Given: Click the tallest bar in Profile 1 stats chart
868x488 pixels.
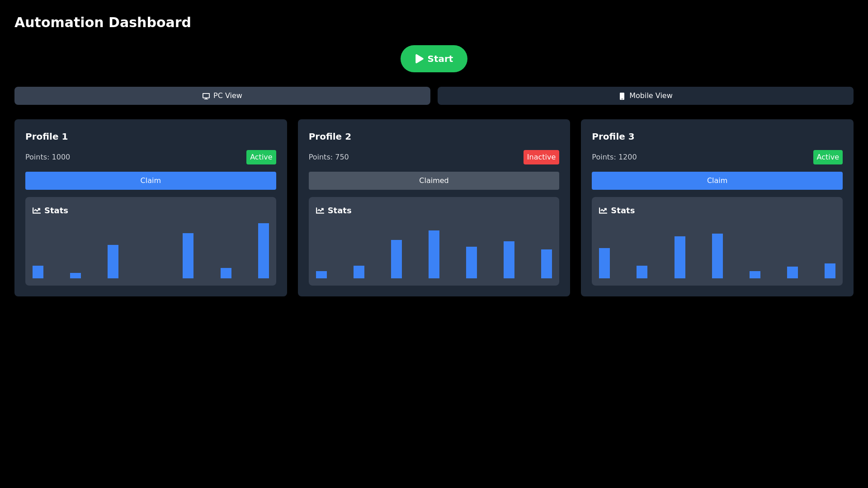Looking at the screenshot, I should point(264,251).
